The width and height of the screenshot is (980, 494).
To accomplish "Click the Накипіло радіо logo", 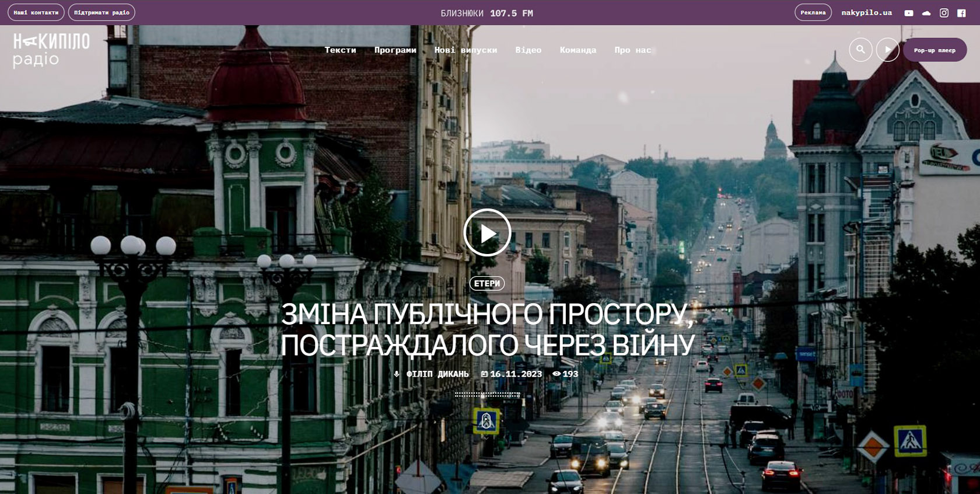I will [51, 50].
